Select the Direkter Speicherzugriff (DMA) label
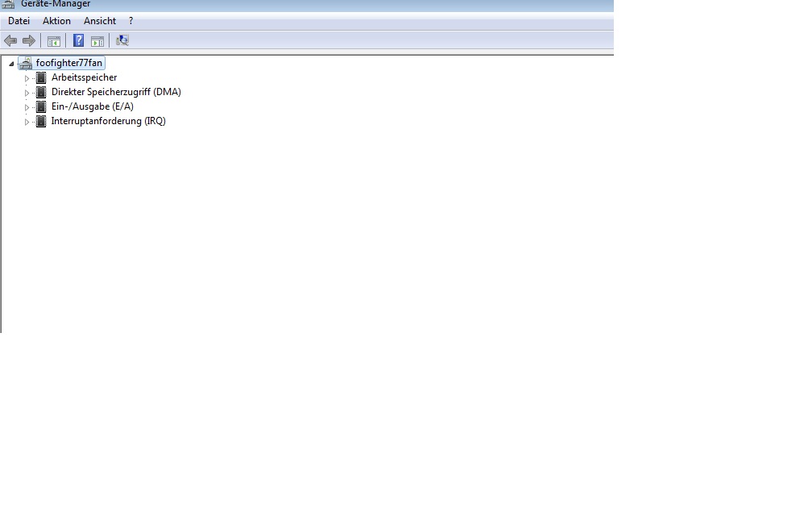 pyautogui.click(x=116, y=92)
